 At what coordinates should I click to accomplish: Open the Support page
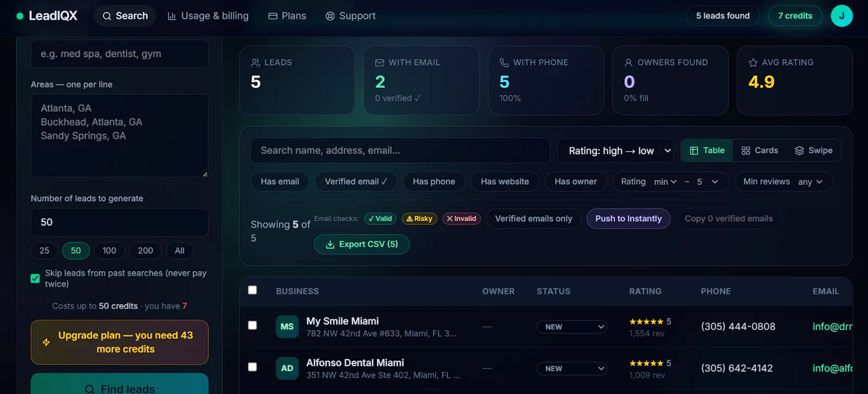pyautogui.click(x=350, y=16)
